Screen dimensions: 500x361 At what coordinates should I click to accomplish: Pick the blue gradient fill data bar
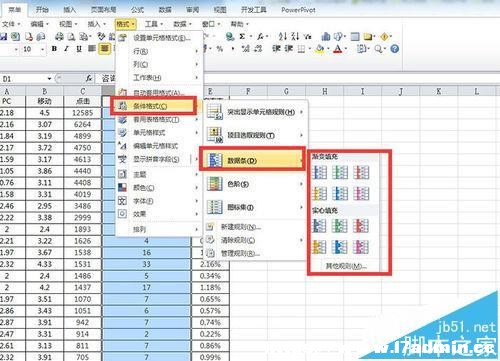point(319,172)
